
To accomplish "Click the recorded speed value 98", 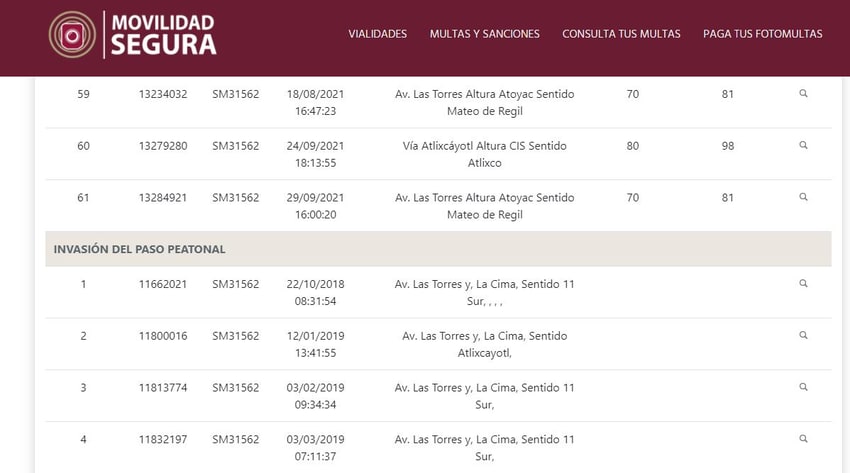I will pos(727,146).
